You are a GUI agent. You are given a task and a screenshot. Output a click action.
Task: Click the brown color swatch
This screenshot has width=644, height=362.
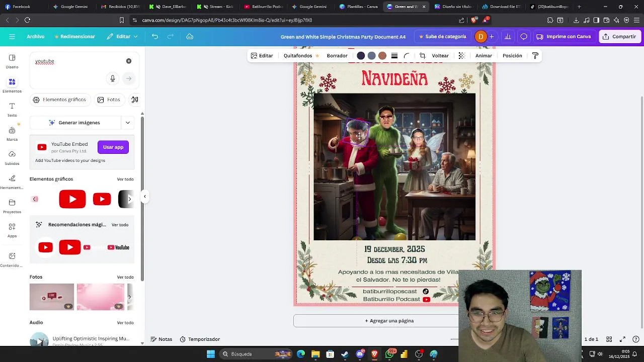pyautogui.click(x=382, y=56)
